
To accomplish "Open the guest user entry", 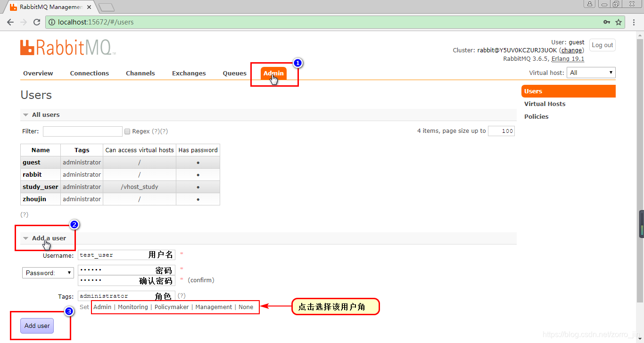I will click(x=32, y=163).
